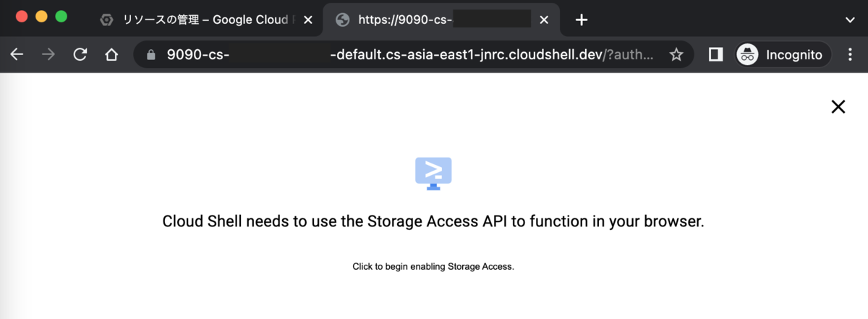Screen dimensions: 868x319
Task: Open Chrome three-dot menu
Action: coord(851,54)
